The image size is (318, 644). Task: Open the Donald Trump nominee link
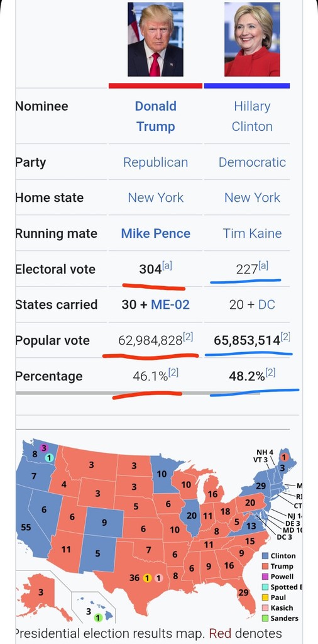point(155,116)
